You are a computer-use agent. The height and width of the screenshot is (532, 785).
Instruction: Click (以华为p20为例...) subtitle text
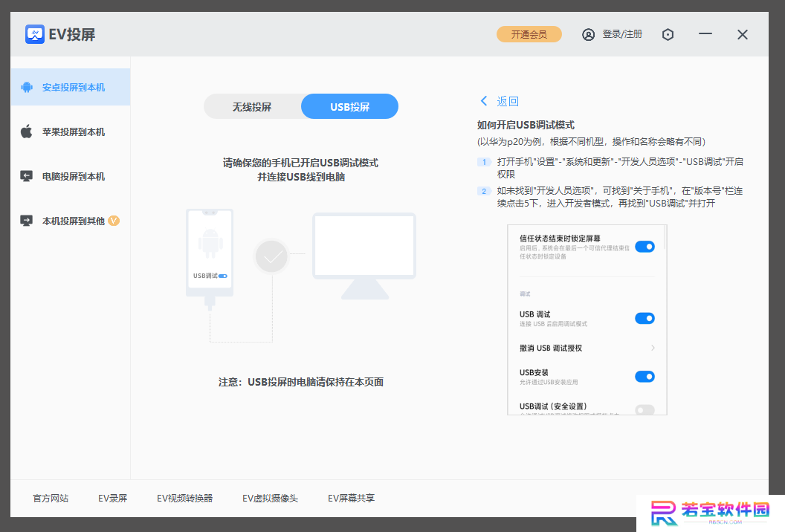click(591, 142)
